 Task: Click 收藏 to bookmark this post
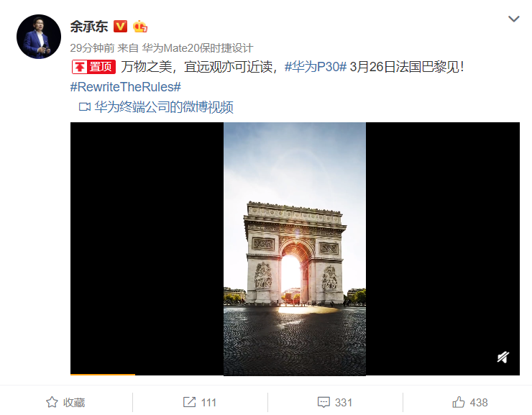coord(74,403)
